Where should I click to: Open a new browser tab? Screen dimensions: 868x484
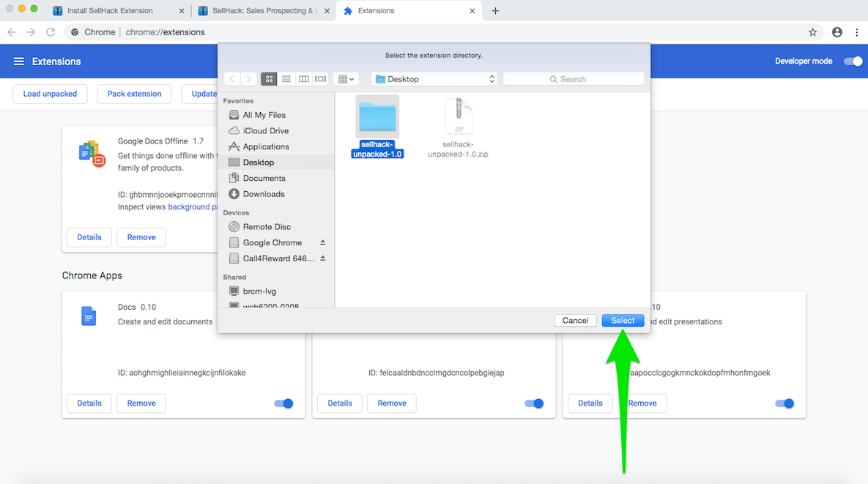click(495, 10)
